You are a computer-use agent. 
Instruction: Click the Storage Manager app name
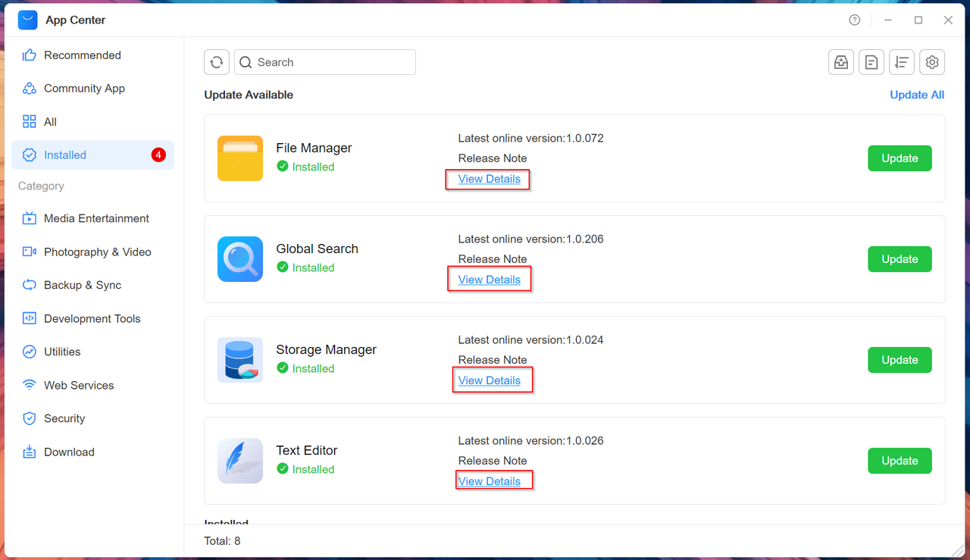(326, 349)
